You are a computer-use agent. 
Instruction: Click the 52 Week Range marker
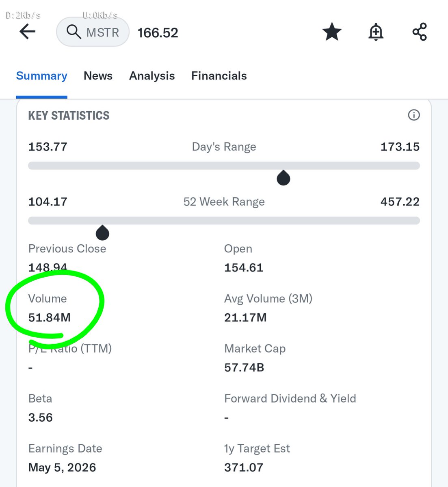click(102, 233)
